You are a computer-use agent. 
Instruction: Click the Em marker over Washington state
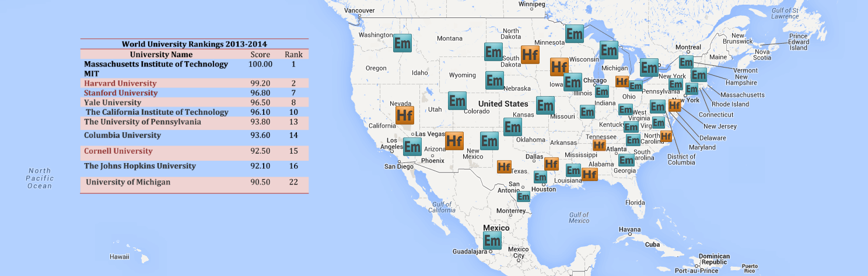pos(402,44)
